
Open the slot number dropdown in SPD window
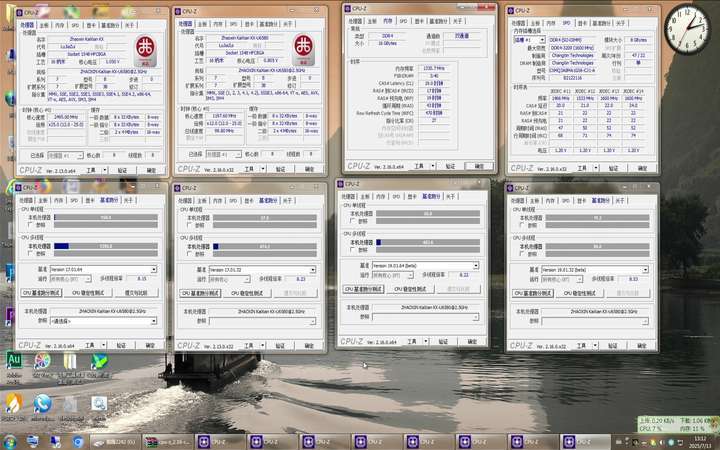529,40
